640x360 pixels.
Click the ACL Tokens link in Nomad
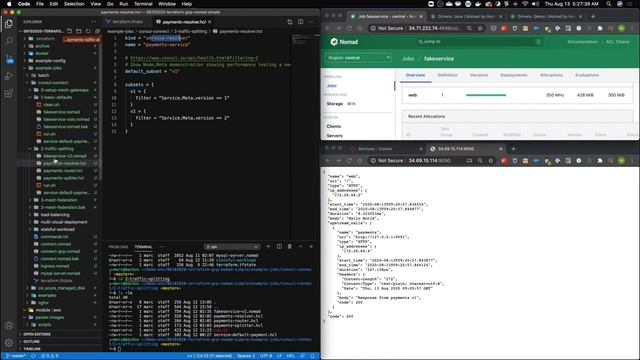click(617, 42)
